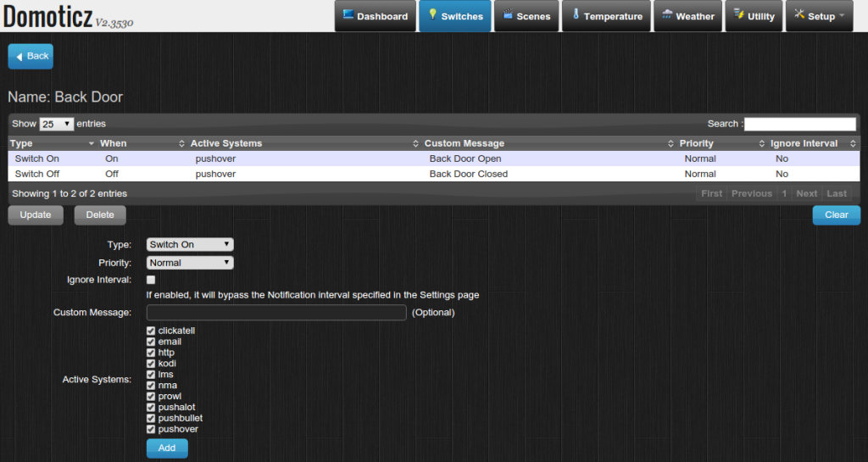The width and height of the screenshot is (868, 462).
Task: Sort by Ignore Interval column arrows
Action: tap(853, 144)
